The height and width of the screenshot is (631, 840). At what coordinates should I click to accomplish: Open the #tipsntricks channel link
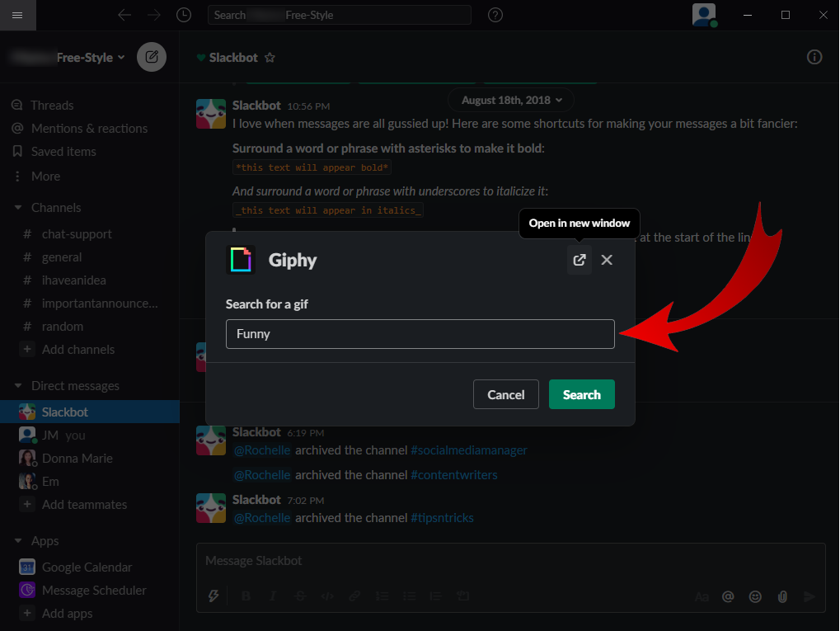pos(442,518)
